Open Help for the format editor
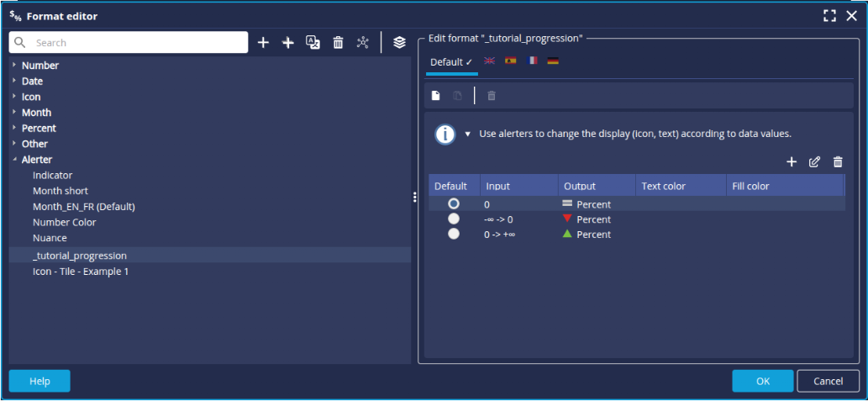The height and width of the screenshot is (401, 868). [39, 381]
